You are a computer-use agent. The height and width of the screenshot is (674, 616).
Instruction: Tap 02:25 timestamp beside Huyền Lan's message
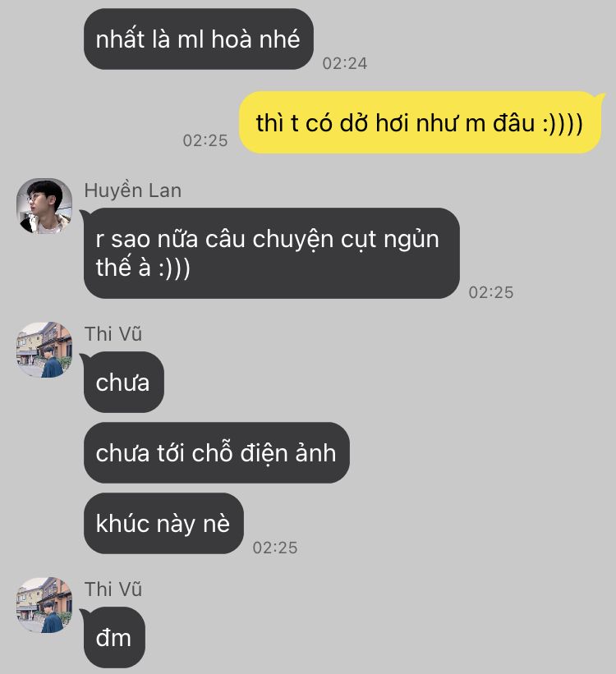tap(491, 293)
